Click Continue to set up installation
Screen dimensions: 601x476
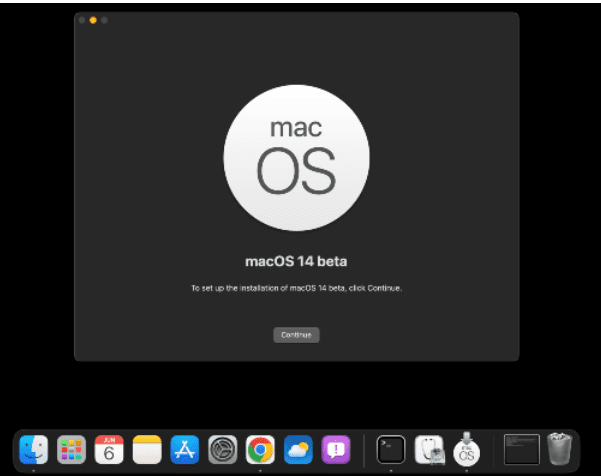[x=296, y=335]
